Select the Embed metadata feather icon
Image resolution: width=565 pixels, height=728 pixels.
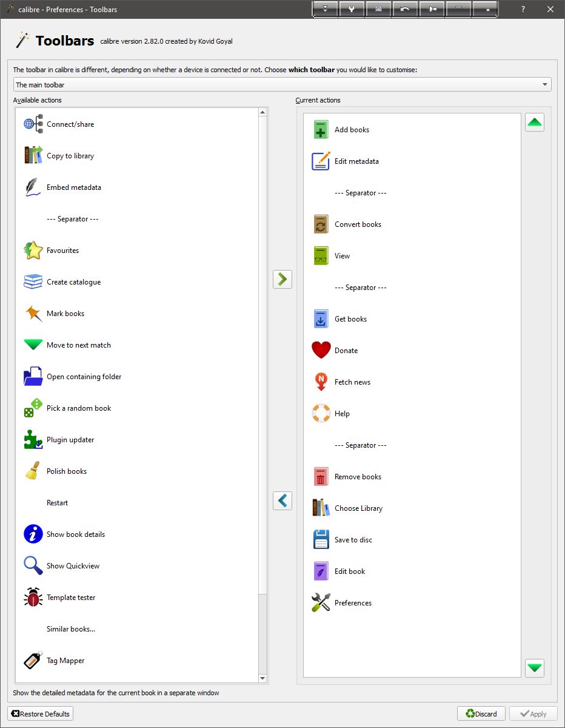tap(33, 187)
